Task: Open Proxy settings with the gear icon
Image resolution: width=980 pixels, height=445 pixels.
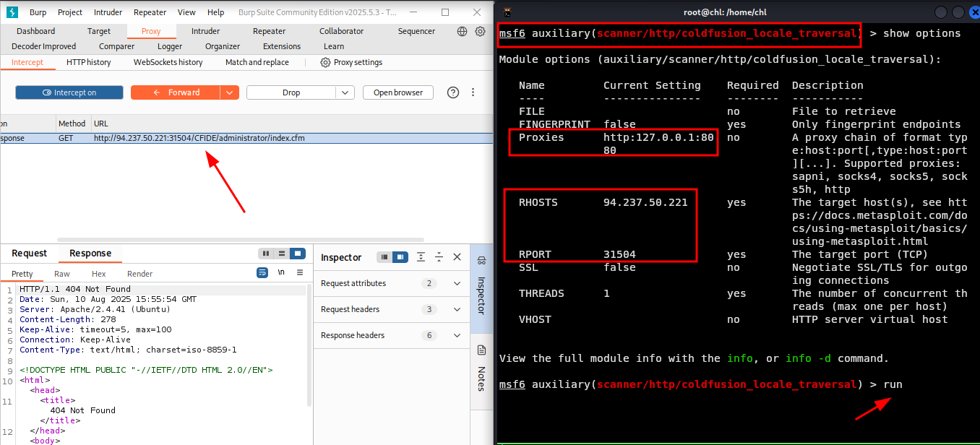Action: (x=351, y=63)
